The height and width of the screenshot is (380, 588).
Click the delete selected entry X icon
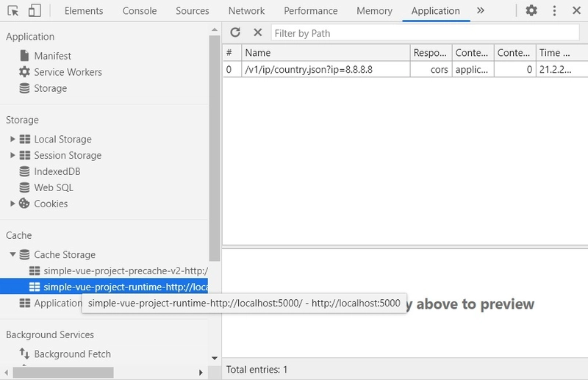(x=257, y=32)
